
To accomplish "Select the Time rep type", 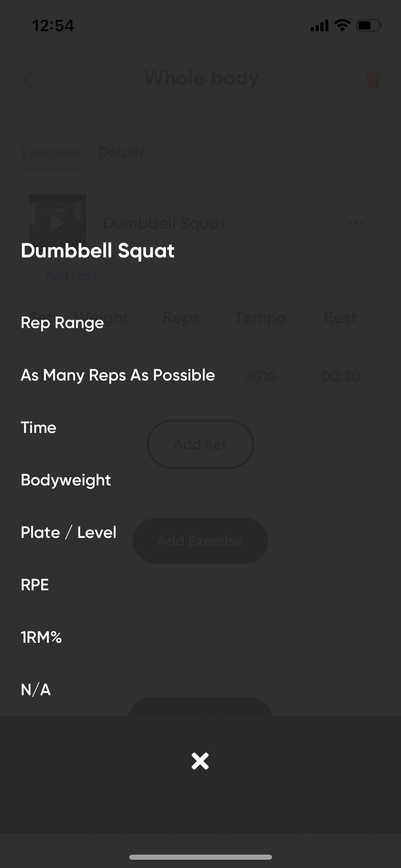I will [x=38, y=428].
